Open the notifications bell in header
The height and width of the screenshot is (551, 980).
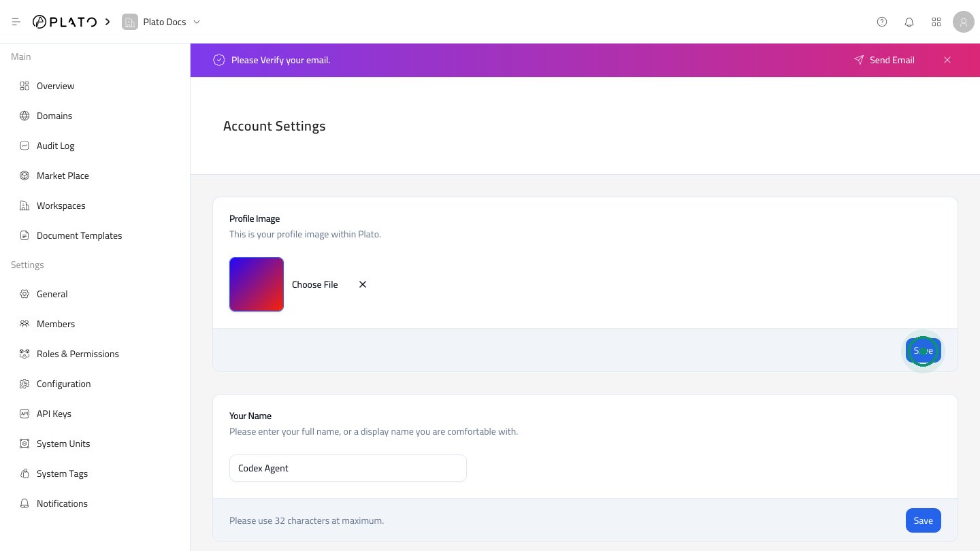point(909,22)
